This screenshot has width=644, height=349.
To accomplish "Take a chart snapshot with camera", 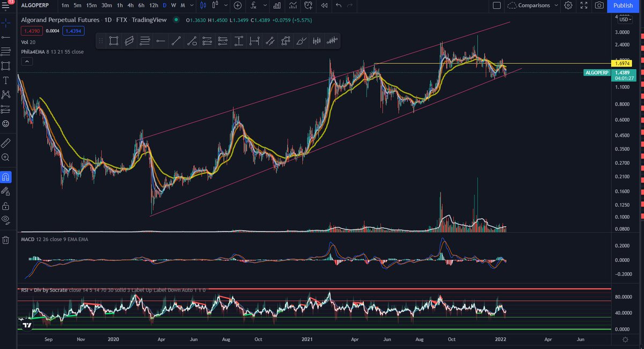I will pos(599,5).
